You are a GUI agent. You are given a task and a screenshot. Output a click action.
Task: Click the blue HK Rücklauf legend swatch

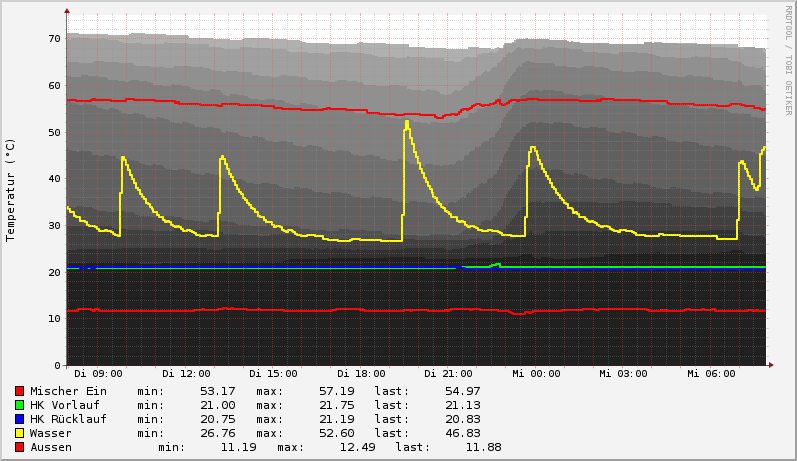(x=19, y=419)
